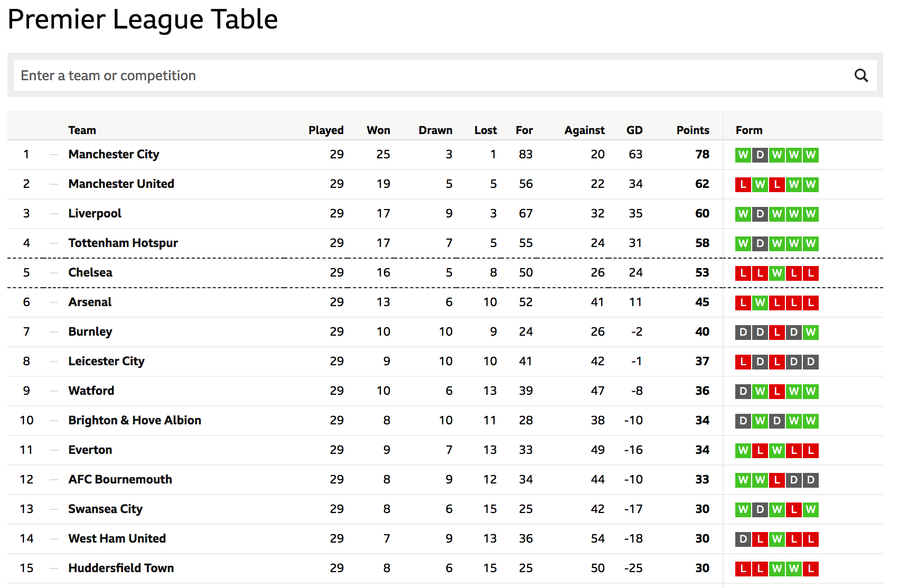This screenshot has width=899, height=588.
Task: Click Burnley's last form result win icon
Action: point(811,332)
